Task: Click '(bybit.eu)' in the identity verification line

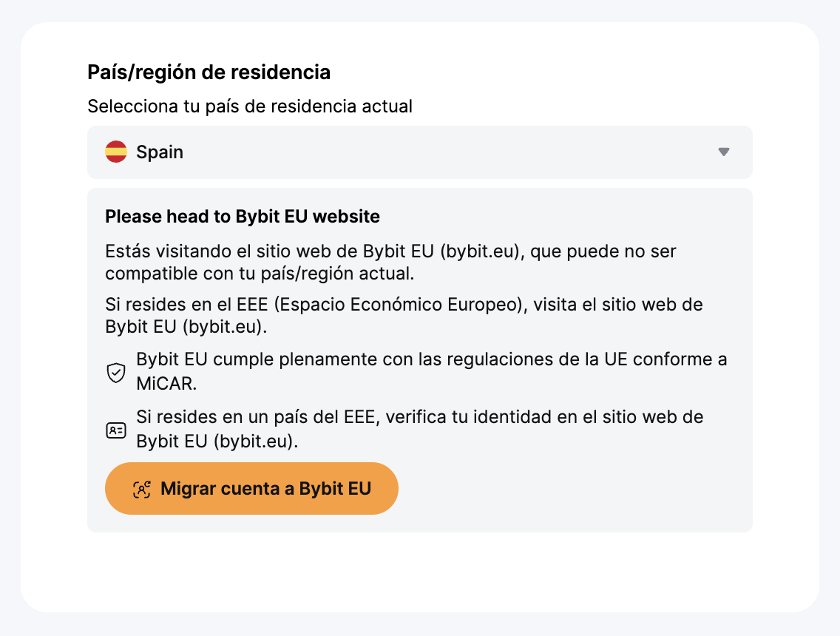Action: point(256,441)
